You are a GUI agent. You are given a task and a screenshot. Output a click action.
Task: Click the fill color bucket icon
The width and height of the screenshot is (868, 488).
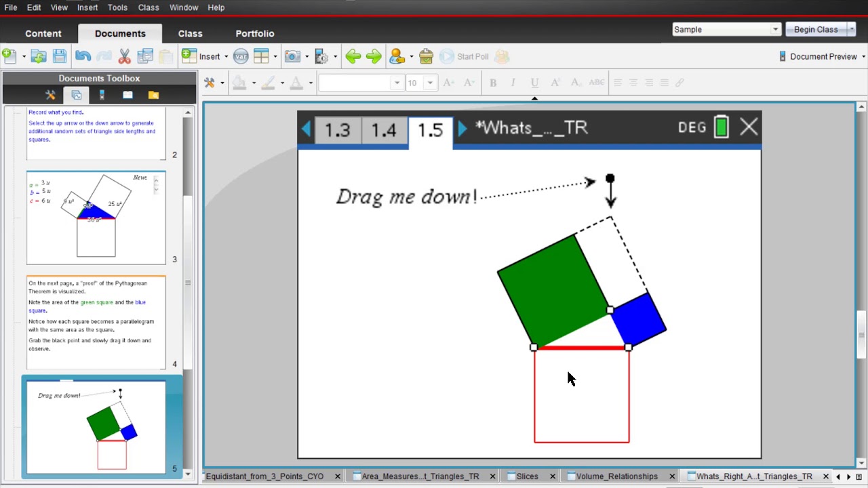[239, 83]
